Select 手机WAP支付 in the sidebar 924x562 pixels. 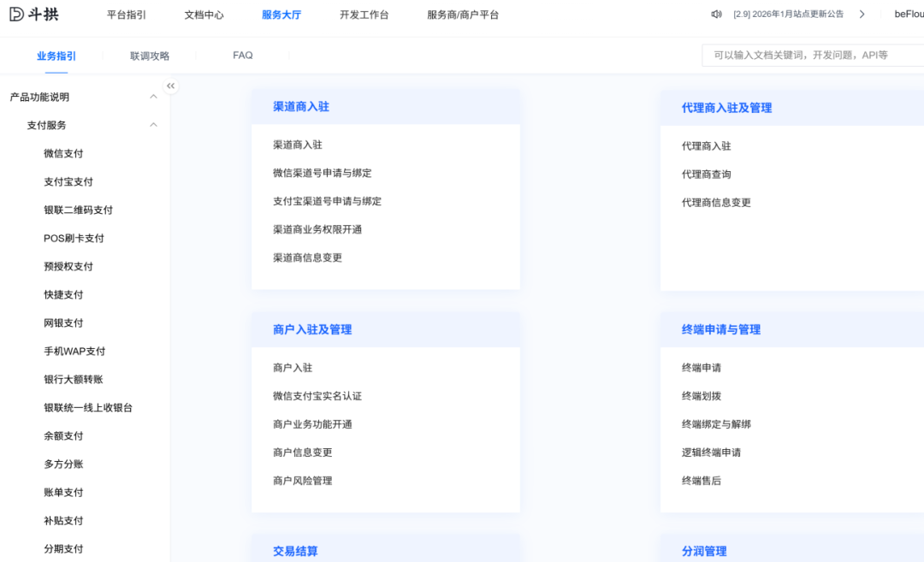click(74, 351)
